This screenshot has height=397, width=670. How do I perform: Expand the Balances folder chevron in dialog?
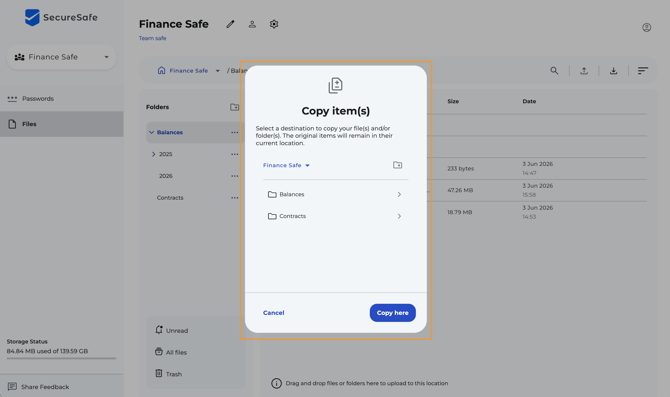pos(399,194)
